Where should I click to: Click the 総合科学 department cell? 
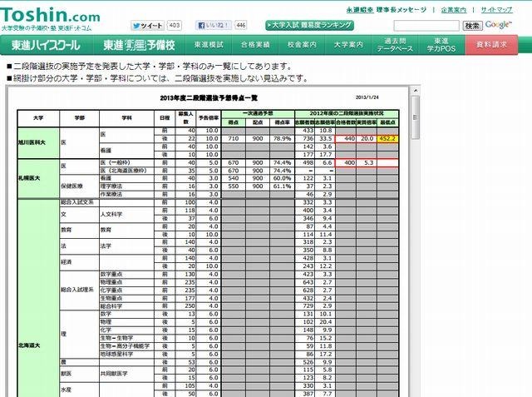tap(126, 306)
